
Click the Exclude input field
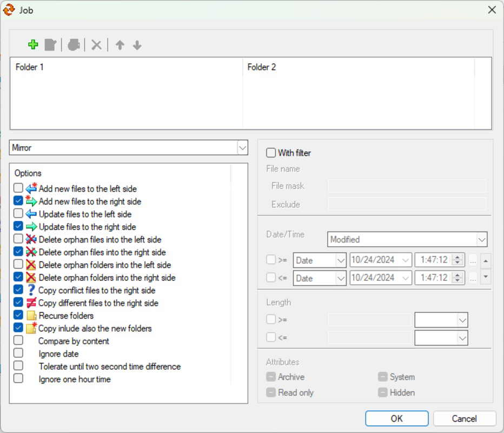coord(407,204)
